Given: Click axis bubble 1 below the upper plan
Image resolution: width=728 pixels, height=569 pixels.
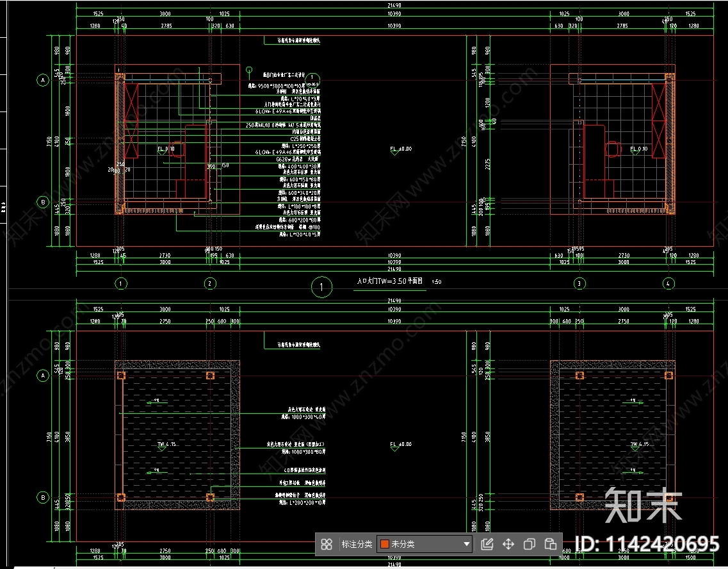Looking at the screenshot, I should click(x=120, y=283).
